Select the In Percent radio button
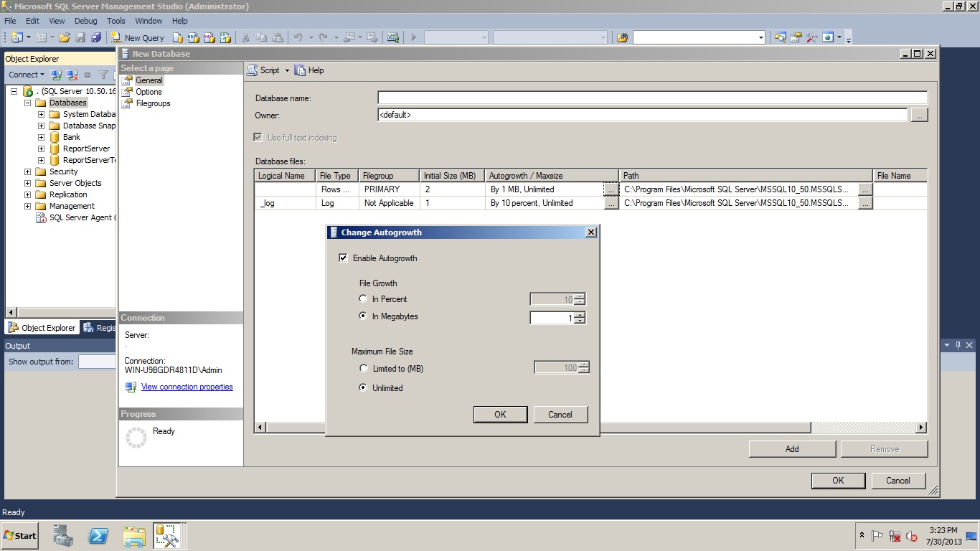 [363, 299]
